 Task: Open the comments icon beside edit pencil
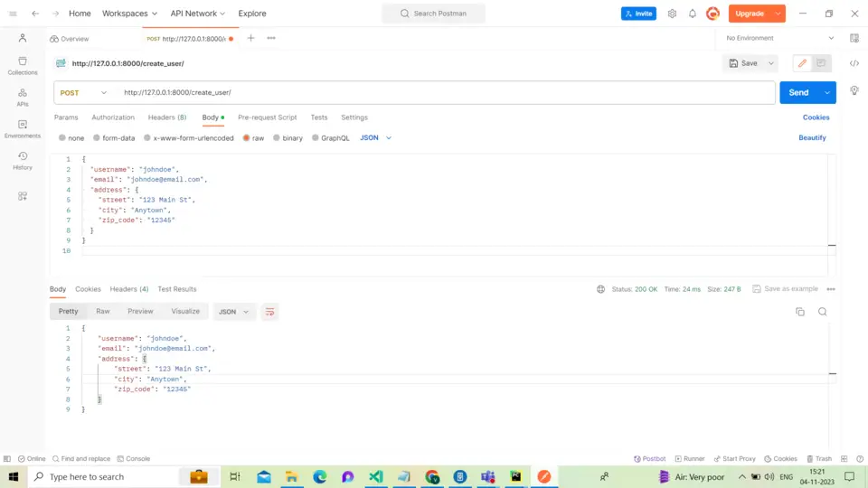point(821,63)
